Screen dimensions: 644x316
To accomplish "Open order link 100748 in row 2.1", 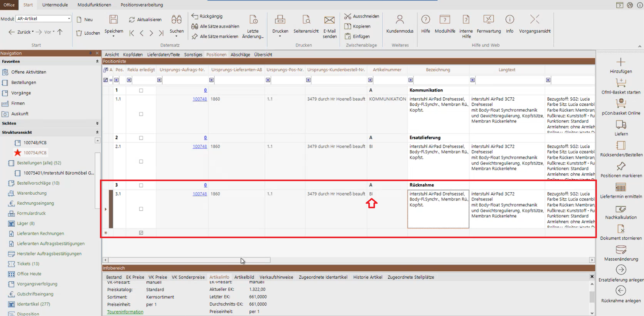I will tap(200, 146).
